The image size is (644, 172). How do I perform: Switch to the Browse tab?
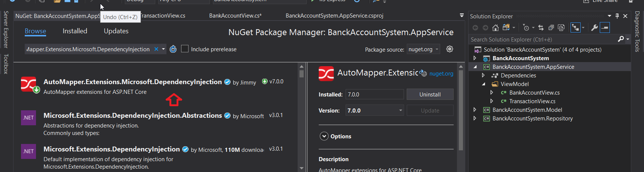pos(35,31)
